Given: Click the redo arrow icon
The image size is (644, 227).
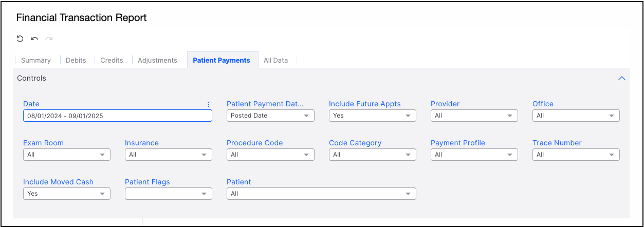Looking at the screenshot, I should (x=49, y=39).
